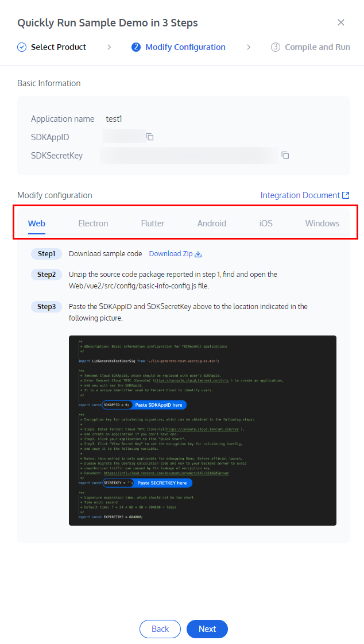Proceed with the Next button

point(207,629)
